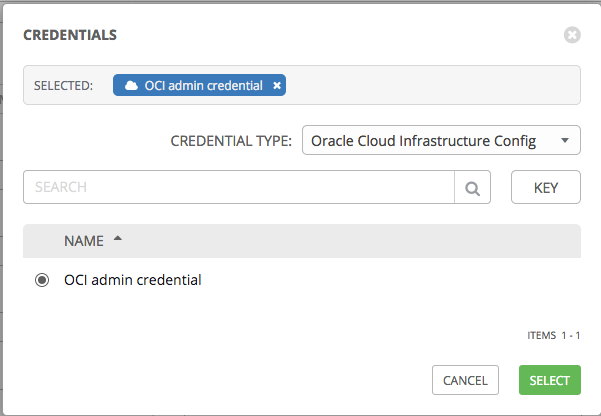Click the CREDENTIALS dialog title
The height and width of the screenshot is (416, 601).
[x=70, y=35]
